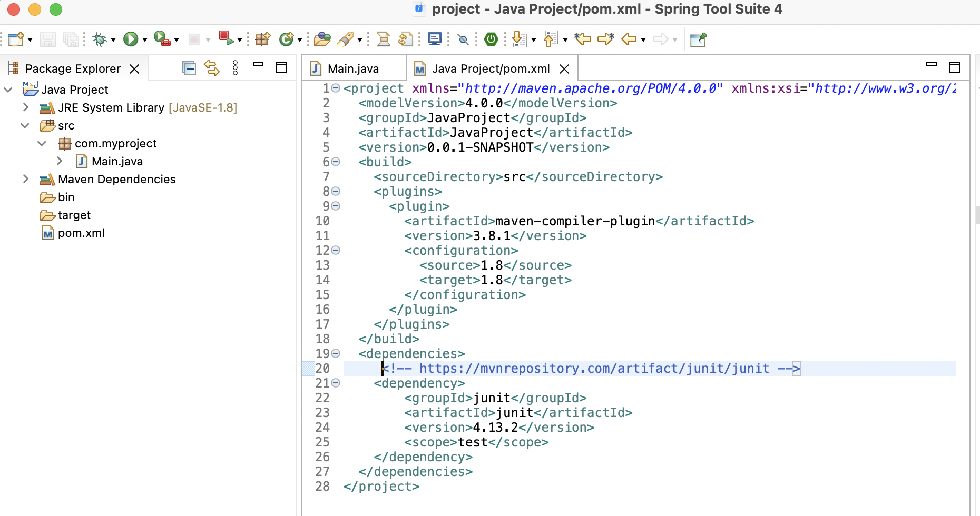Click the maven-compiler-plugin artifactId text
Image resolution: width=980 pixels, height=516 pixels.
point(575,221)
